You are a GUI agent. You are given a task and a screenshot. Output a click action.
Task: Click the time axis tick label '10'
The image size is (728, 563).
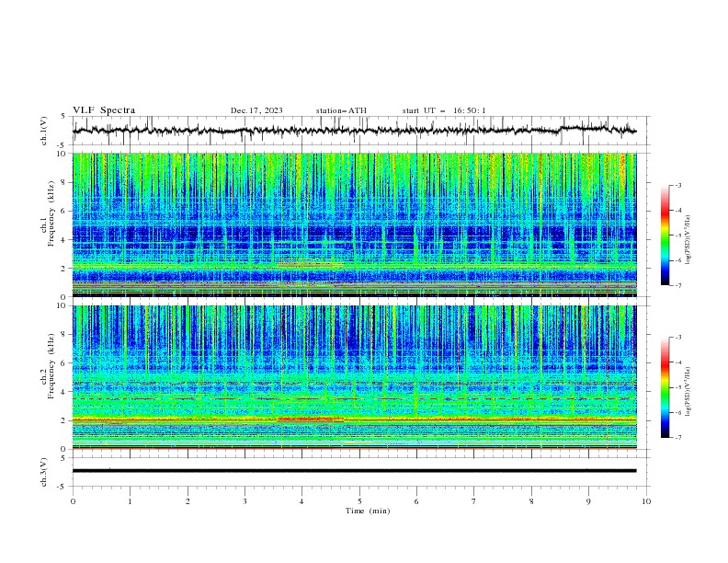pos(646,501)
